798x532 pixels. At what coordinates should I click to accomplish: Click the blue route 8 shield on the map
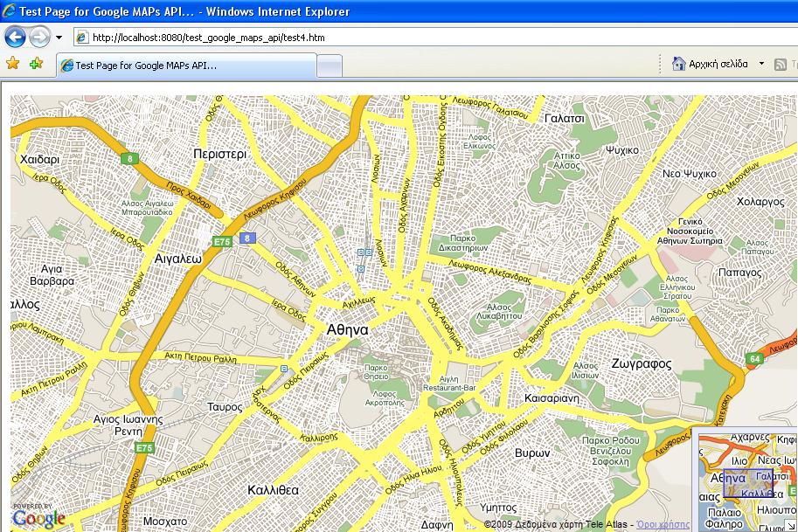(x=247, y=238)
